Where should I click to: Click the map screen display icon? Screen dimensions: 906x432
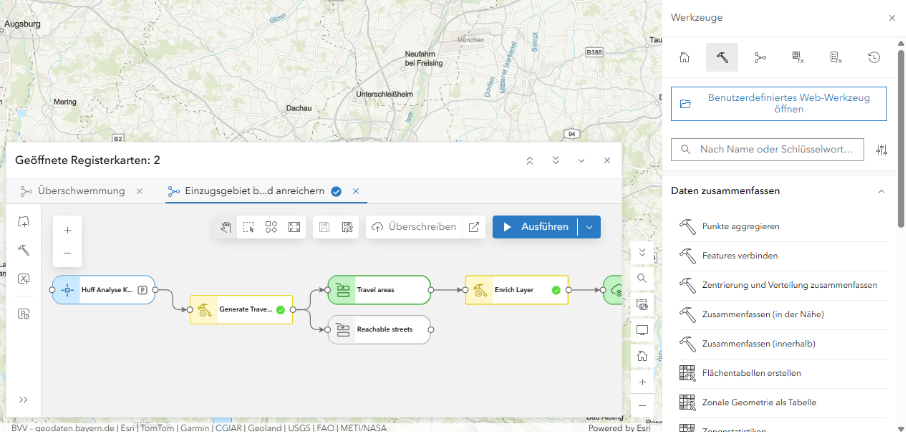coord(642,330)
